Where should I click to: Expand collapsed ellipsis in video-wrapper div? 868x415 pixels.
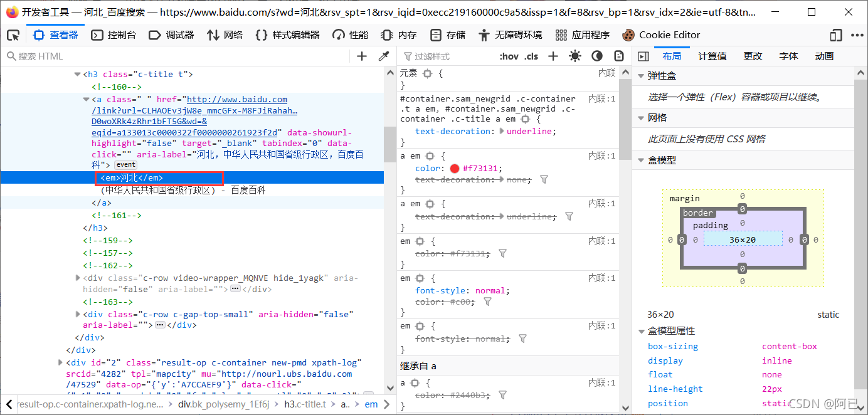click(236, 289)
